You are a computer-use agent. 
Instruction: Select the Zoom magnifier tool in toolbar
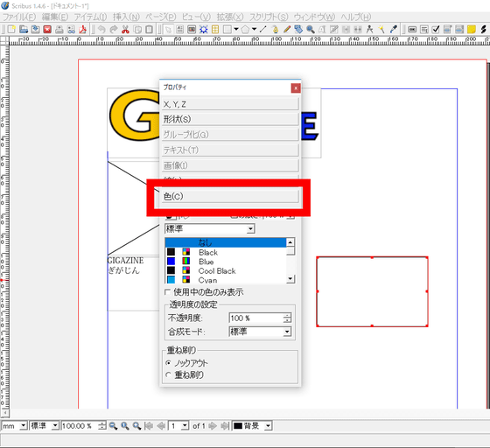311,30
